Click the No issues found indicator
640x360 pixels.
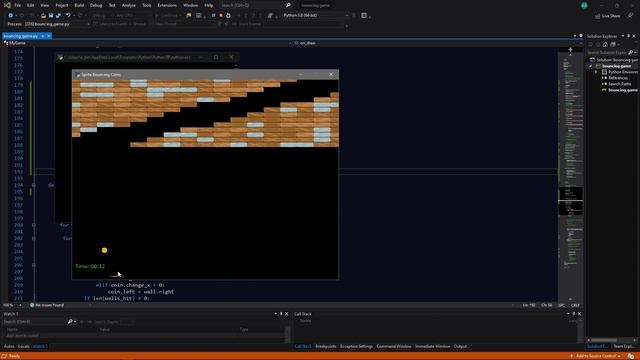coord(47,305)
